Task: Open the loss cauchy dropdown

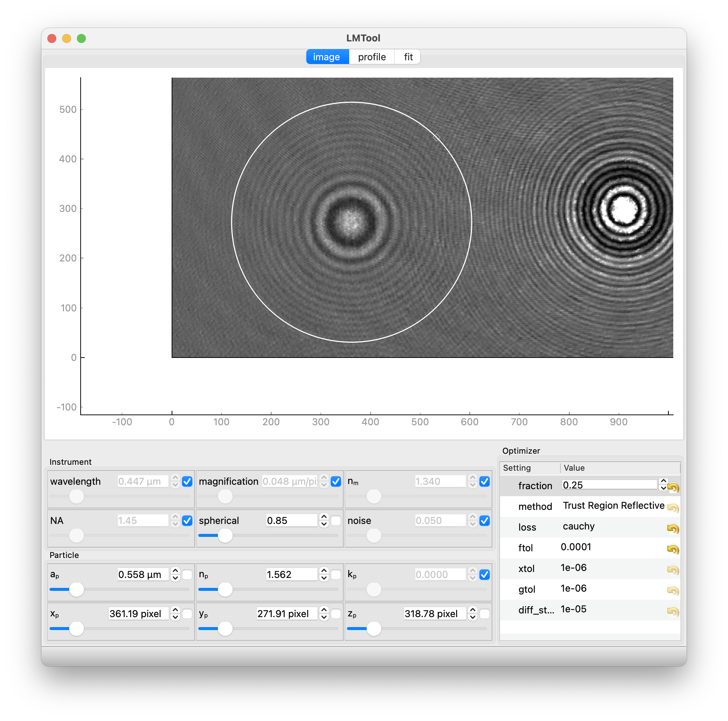Action: coord(579,526)
